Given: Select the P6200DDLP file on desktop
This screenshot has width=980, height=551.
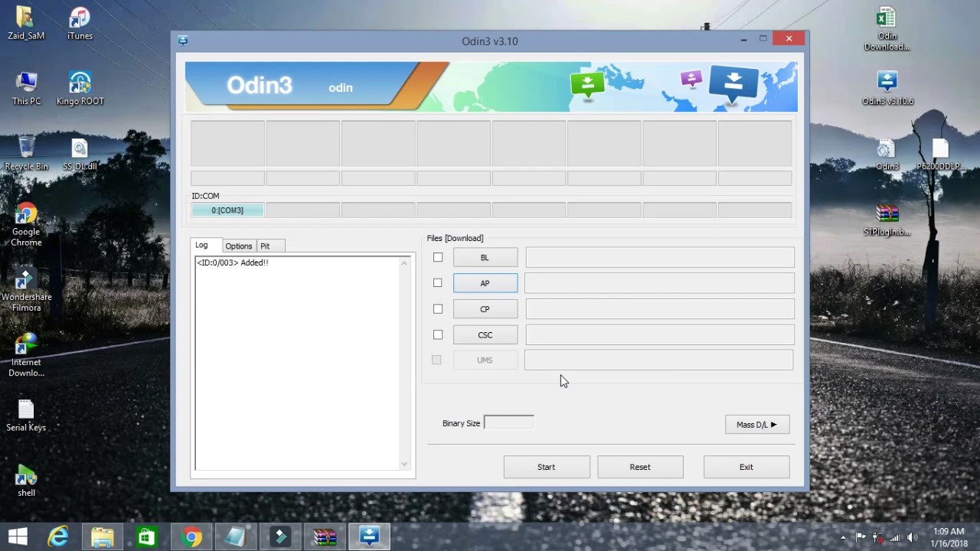Looking at the screenshot, I should click(940, 153).
